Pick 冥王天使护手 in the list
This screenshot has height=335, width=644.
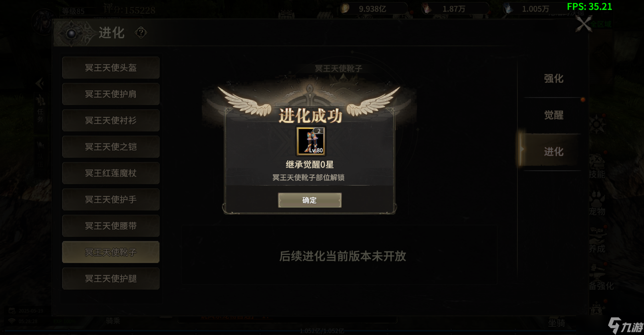click(111, 199)
